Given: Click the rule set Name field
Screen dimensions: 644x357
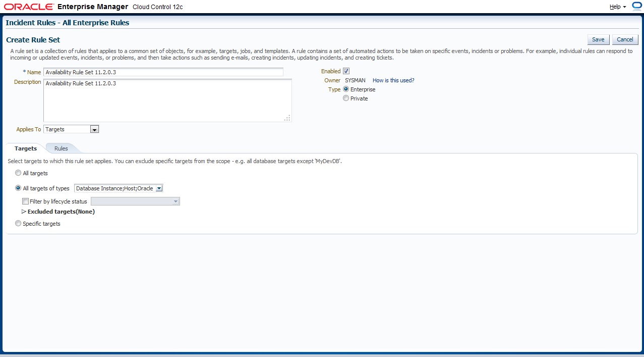Looking at the screenshot, I should [163, 72].
